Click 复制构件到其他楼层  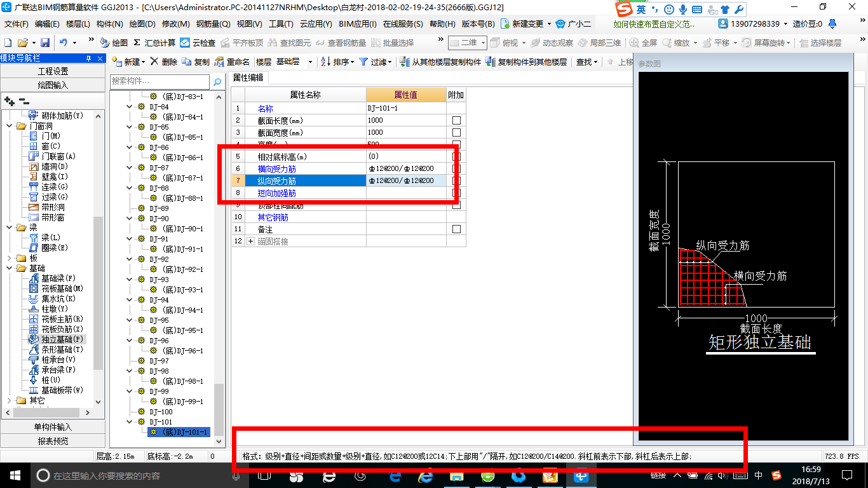[x=526, y=62]
